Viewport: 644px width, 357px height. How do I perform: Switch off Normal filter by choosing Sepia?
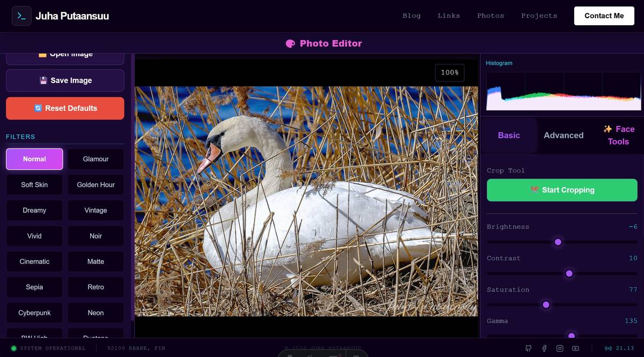click(x=34, y=287)
